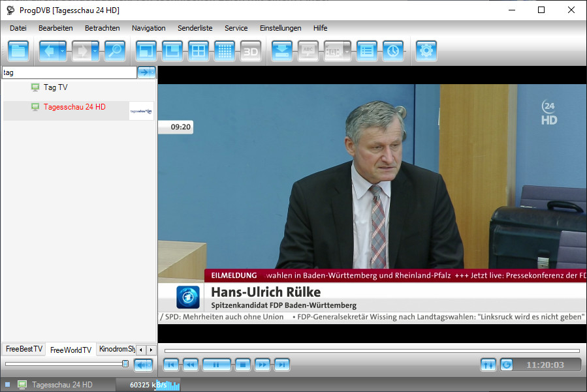Open the program guide list icon
Image resolution: width=587 pixels, height=392 pixels.
[x=367, y=52]
